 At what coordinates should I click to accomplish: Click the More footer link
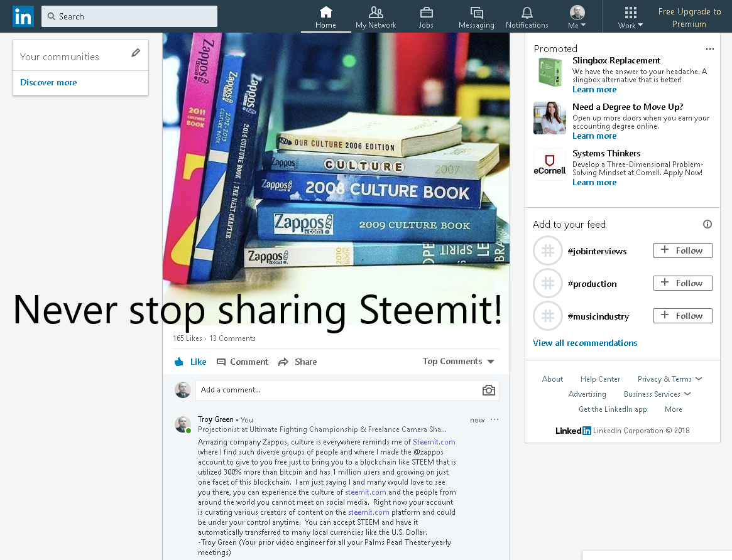click(x=673, y=409)
